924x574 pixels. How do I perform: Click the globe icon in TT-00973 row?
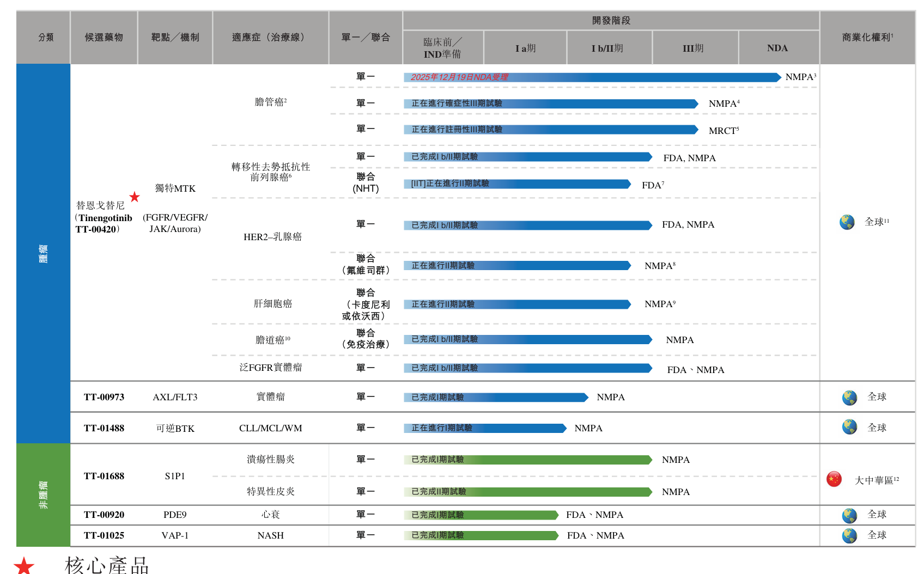(x=849, y=398)
